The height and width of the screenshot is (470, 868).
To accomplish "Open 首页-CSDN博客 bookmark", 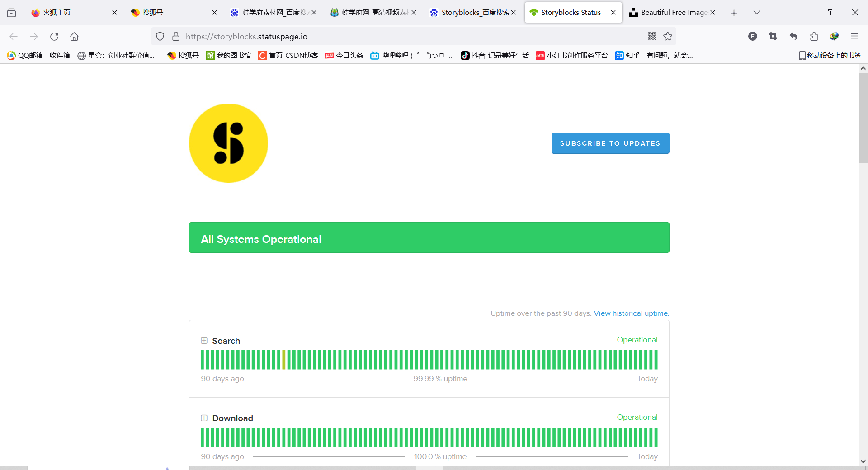I will [x=288, y=56].
